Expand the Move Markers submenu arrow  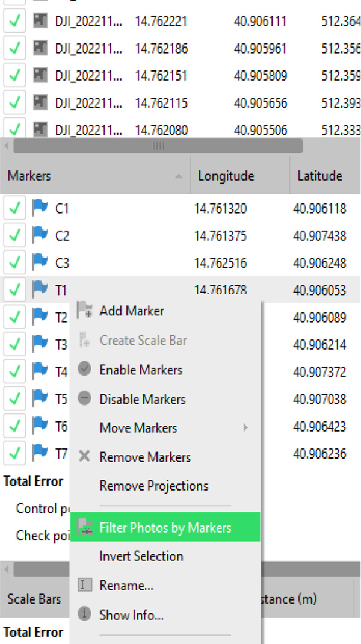[x=245, y=428]
